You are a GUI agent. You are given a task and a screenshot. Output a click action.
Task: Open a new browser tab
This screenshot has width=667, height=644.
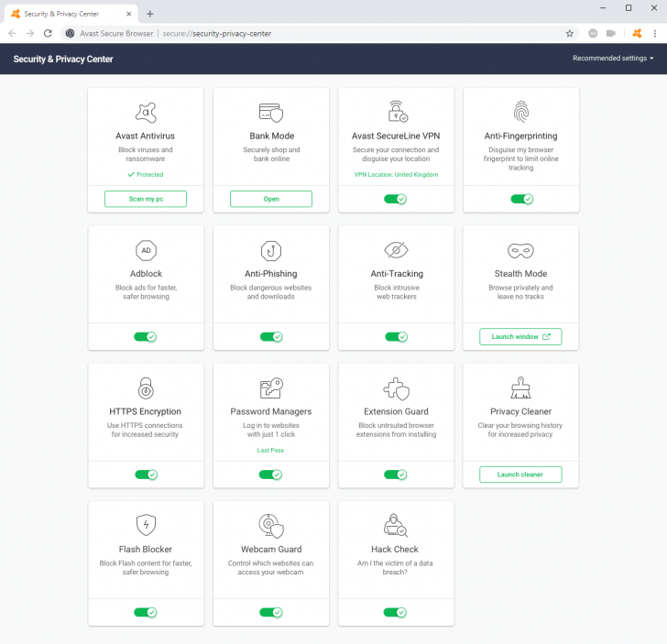(x=149, y=14)
